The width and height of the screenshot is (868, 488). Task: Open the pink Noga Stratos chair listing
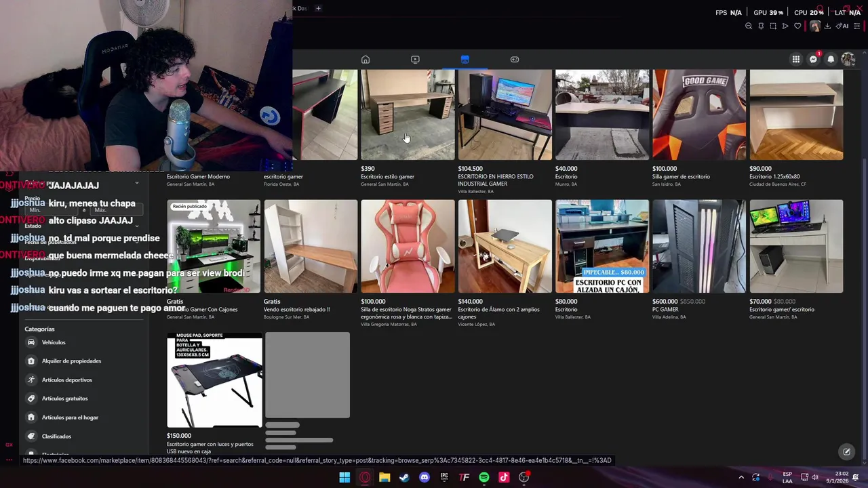tap(408, 264)
